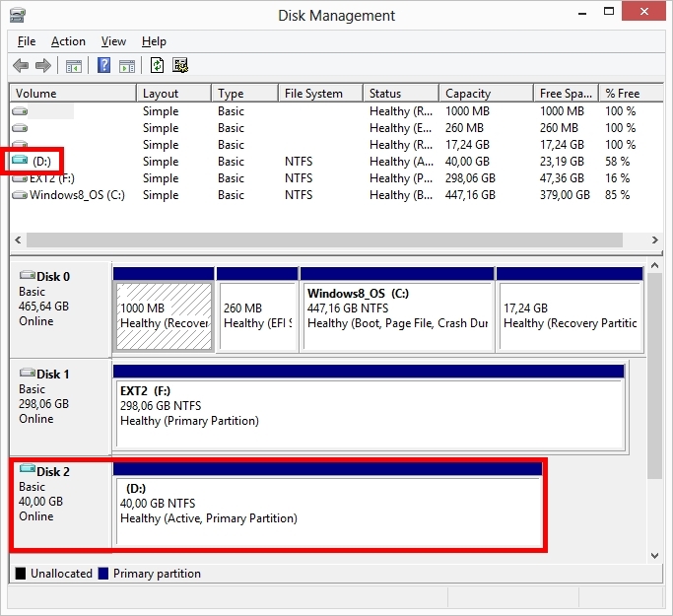Screen dimensions: 673x616
Task: Open the disk settings icon in toolbar
Action: click(x=180, y=65)
